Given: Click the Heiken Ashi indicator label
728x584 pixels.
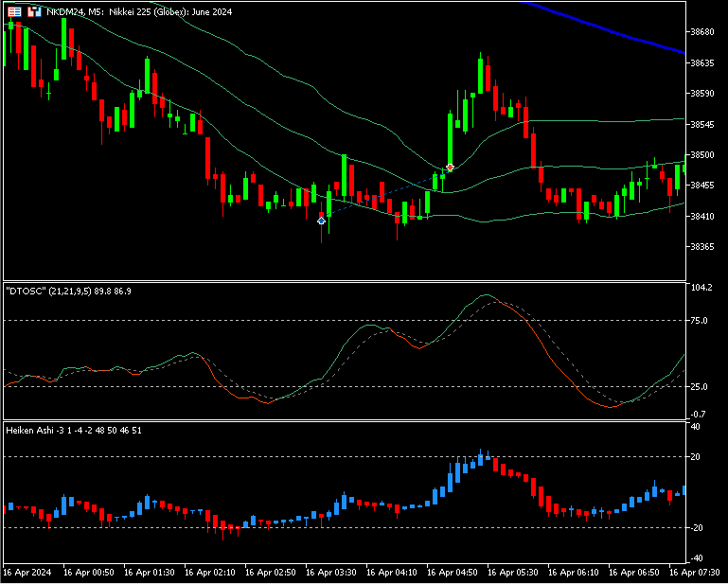Looking at the screenshot, I should [x=74, y=431].
